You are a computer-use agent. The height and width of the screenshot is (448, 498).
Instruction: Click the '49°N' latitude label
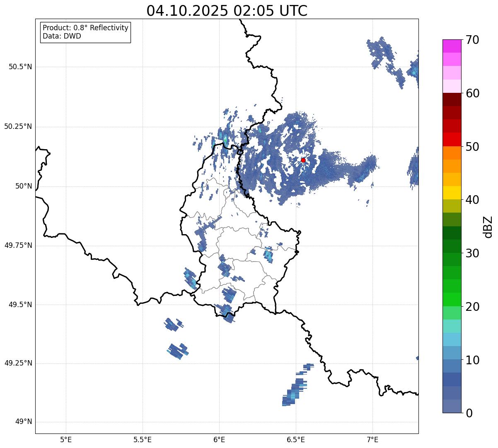click(24, 422)
